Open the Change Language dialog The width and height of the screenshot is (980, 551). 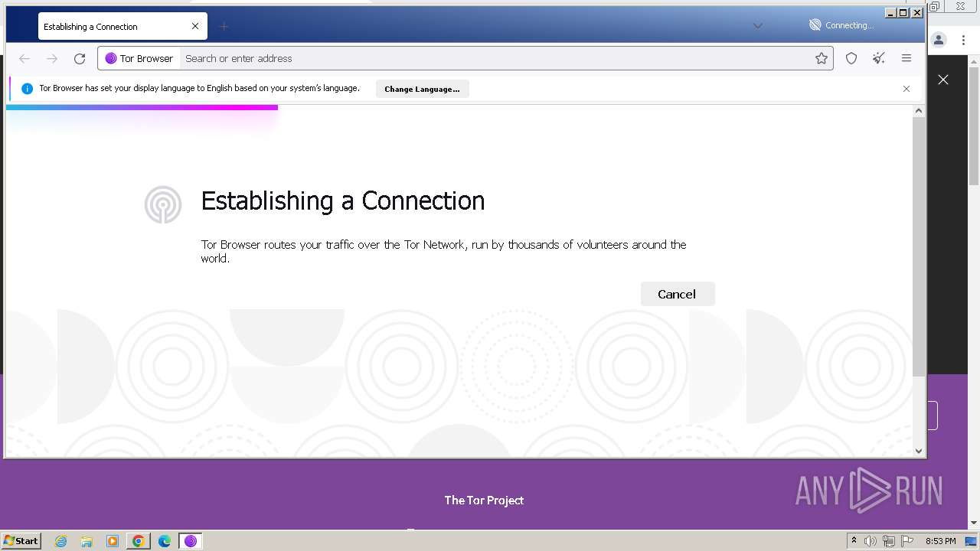(x=422, y=89)
